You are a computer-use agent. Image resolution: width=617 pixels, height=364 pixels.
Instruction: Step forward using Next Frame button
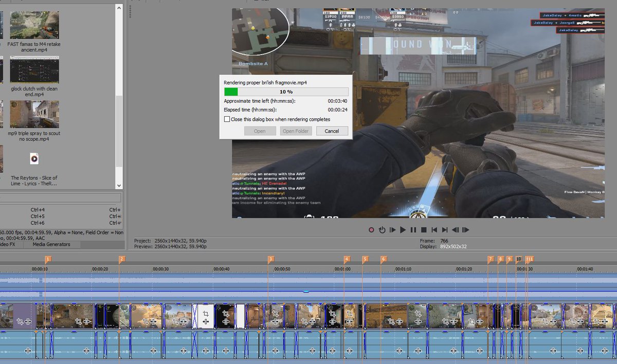click(466, 230)
